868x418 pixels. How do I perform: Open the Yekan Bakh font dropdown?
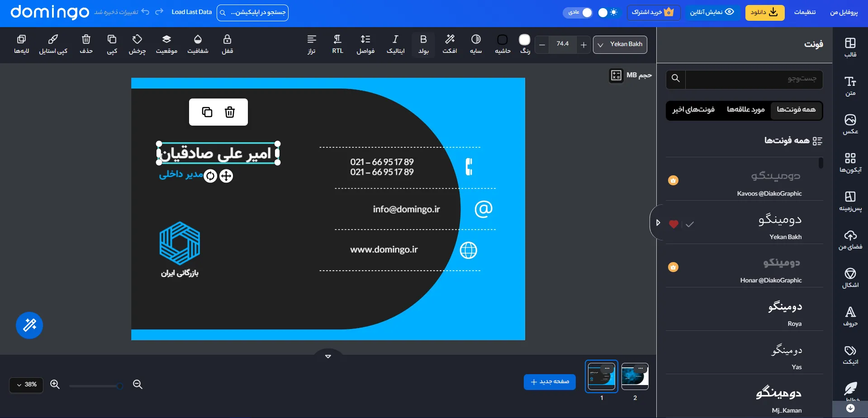[x=620, y=45]
